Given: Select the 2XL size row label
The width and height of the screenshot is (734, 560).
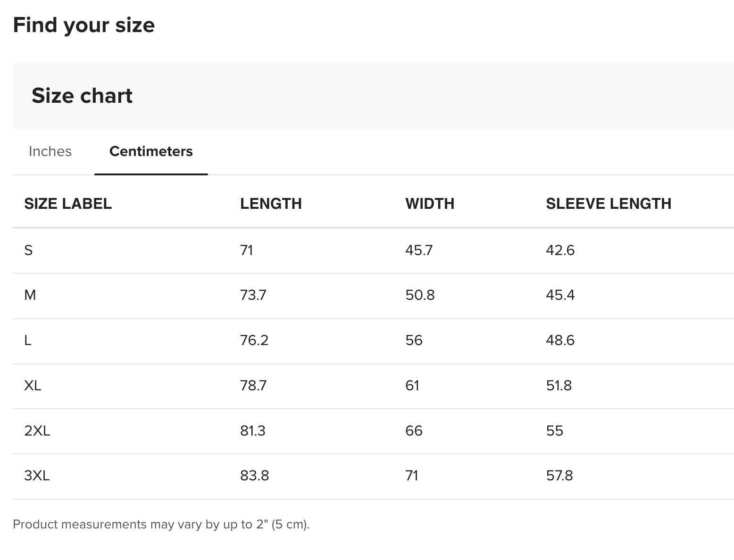Looking at the screenshot, I should pos(37,431).
